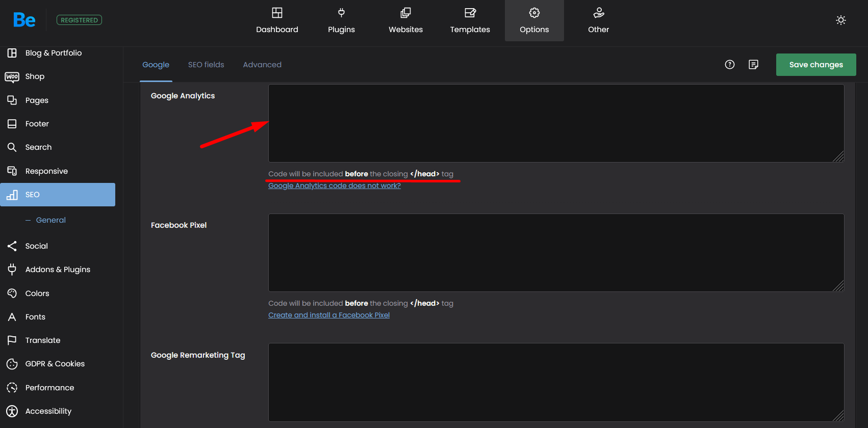Open the Accessibility sidebar label
The height and width of the screenshot is (428, 868).
click(48, 411)
